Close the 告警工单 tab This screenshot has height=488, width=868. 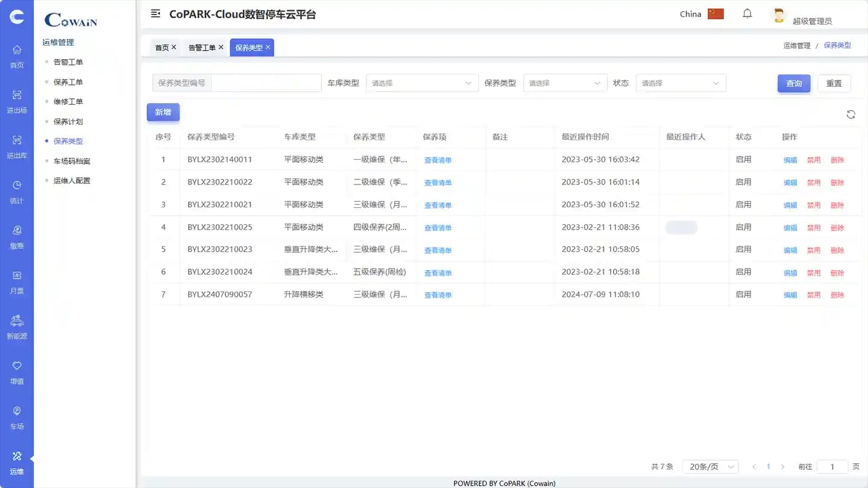[221, 47]
